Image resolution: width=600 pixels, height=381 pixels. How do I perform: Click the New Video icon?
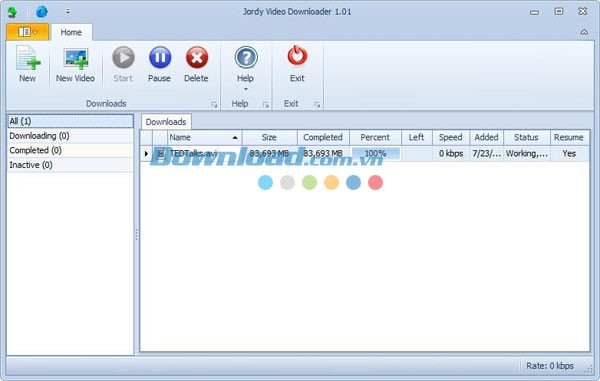tap(75, 59)
